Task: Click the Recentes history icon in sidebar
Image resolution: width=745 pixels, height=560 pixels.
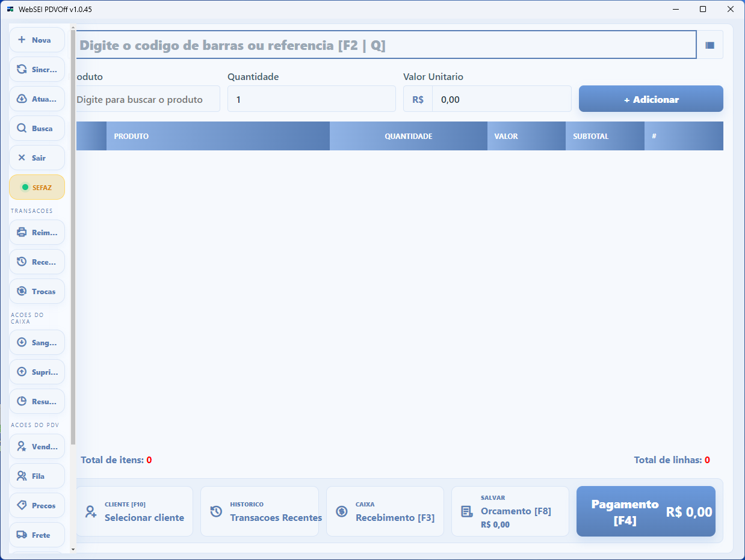Action: click(22, 262)
